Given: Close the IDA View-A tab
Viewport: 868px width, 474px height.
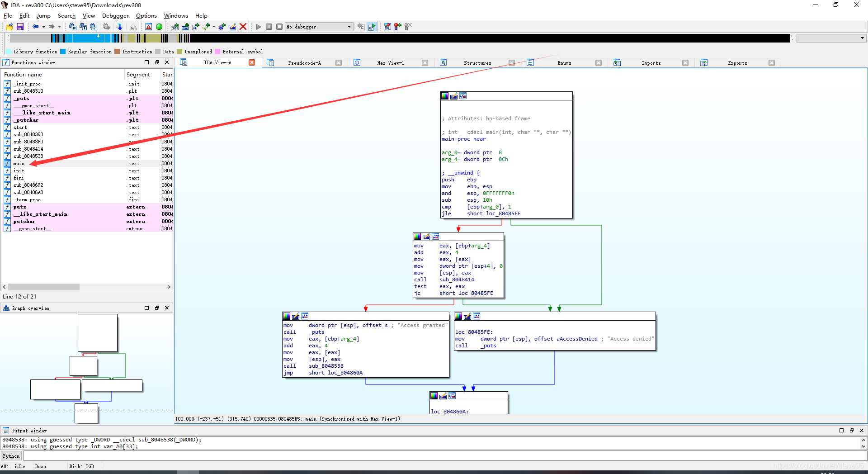Looking at the screenshot, I should [x=252, y=62].
